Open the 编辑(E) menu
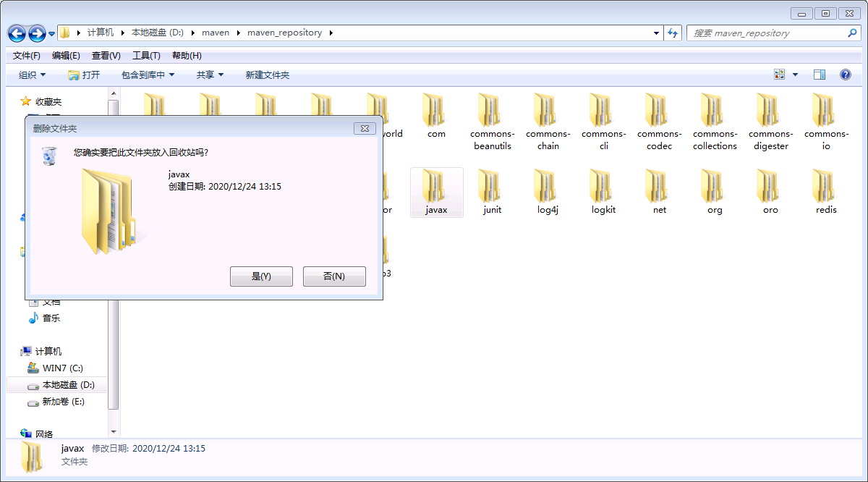Image resolution: width=868 pixels, height=482 pixels. [x=66, y=56]
